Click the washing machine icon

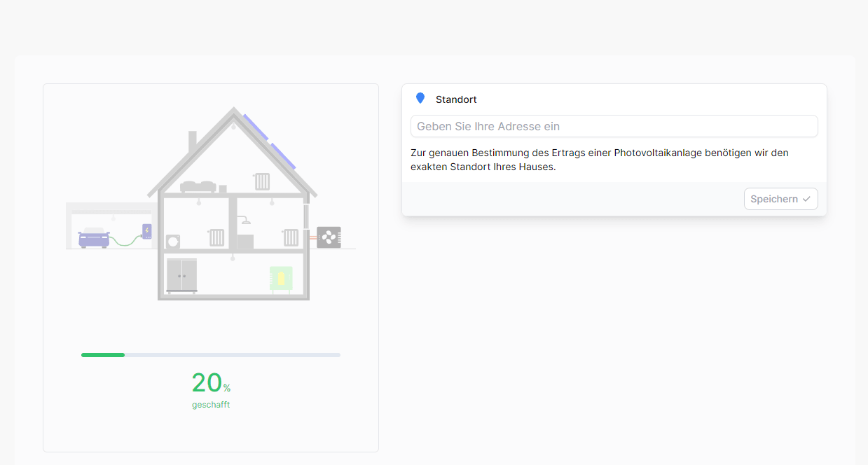click(173, 242)
